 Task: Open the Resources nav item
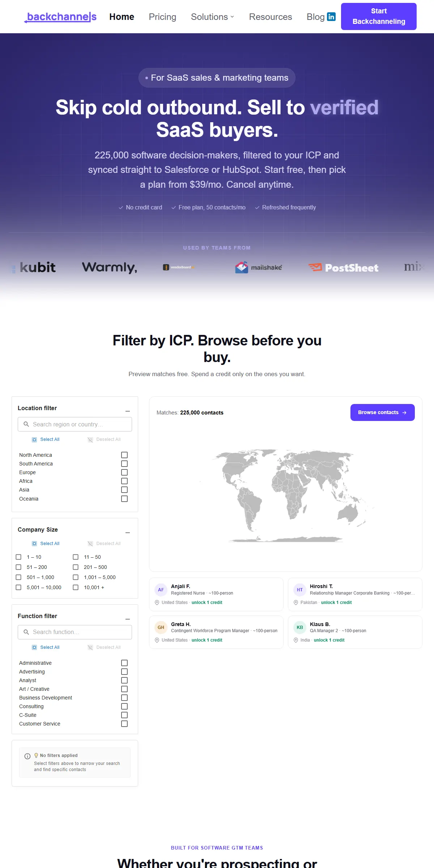[271, 17]
